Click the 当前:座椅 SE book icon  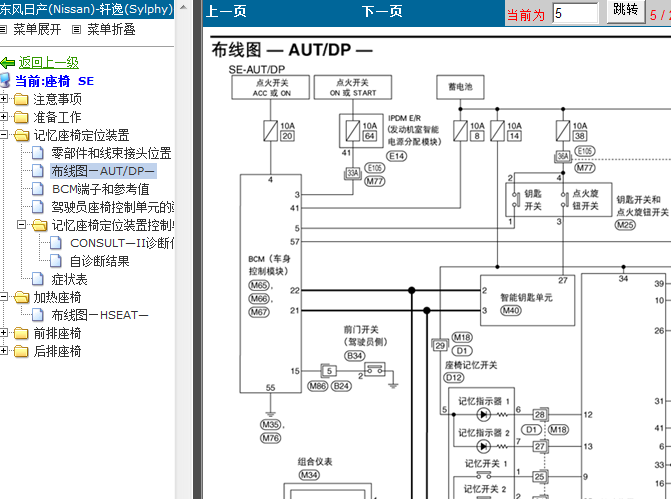(5, 80)
